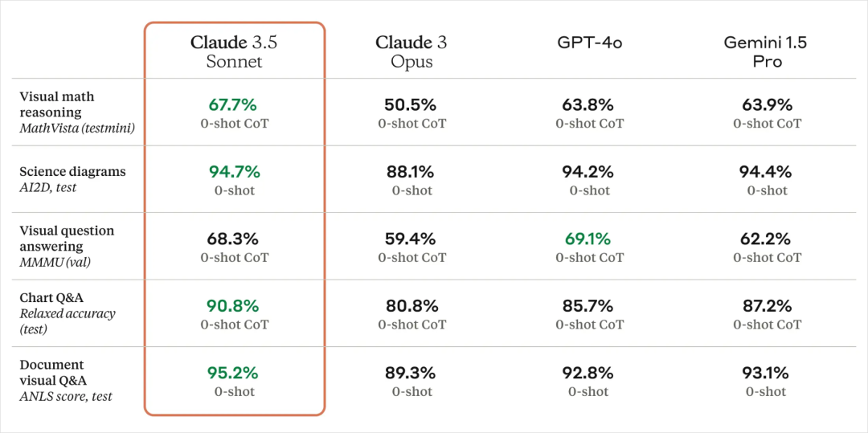The width and height of the screenshot is (868, 433).
Task: Click the 95.2% document Q&A score
Action: (x=234, y=373)
